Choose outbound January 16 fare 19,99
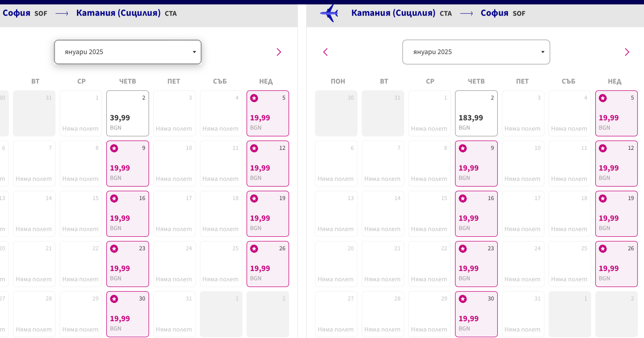The image size is (644, 338). point(128,214)
